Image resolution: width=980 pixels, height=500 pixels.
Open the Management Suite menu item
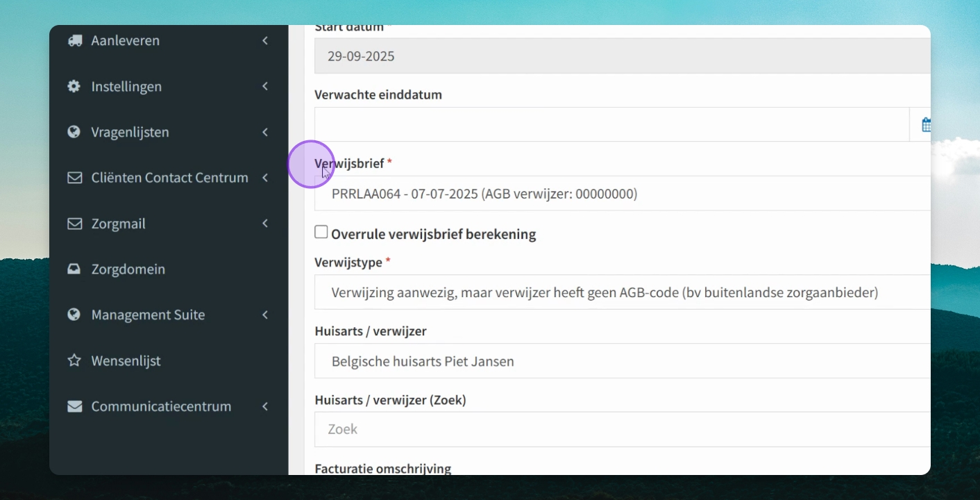tap(169, 315)
